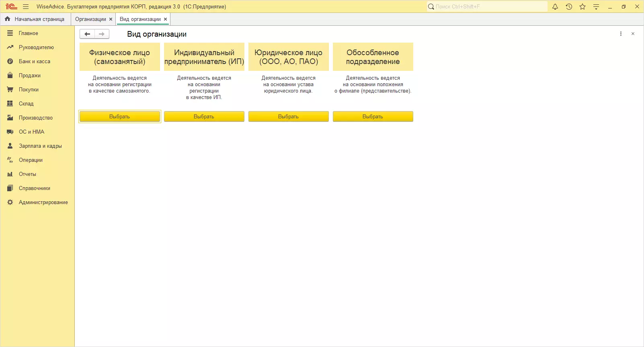Viewport: 644px width, 347px height.
Task: Click Выбрать under Обособленное подразделение
Action: click(x=373, y=116)
